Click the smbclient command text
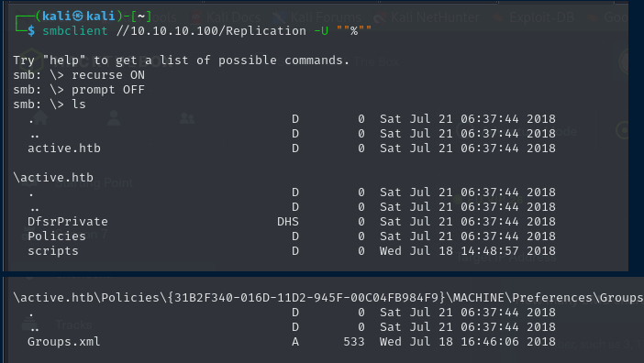644x363 pixels. [x=74, y=31]
